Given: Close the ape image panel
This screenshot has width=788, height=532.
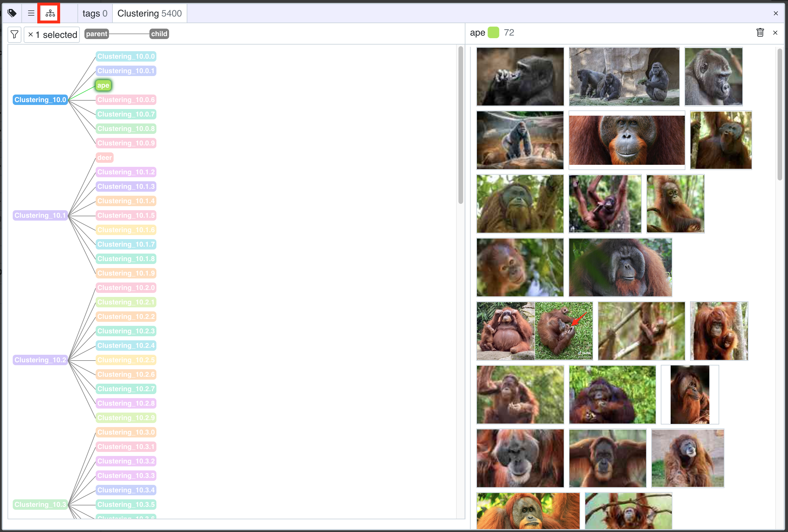Looking at the screenshot, I should point(775,33).
